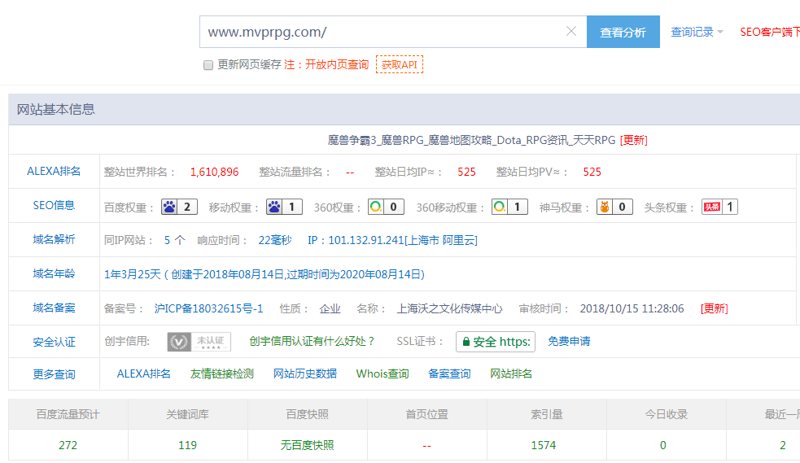The width and height of the screenshot is (800, 463).
Task: Click the 未认证 创宇信用 badge
Action: pyautogui.click(x=199, y=342)
